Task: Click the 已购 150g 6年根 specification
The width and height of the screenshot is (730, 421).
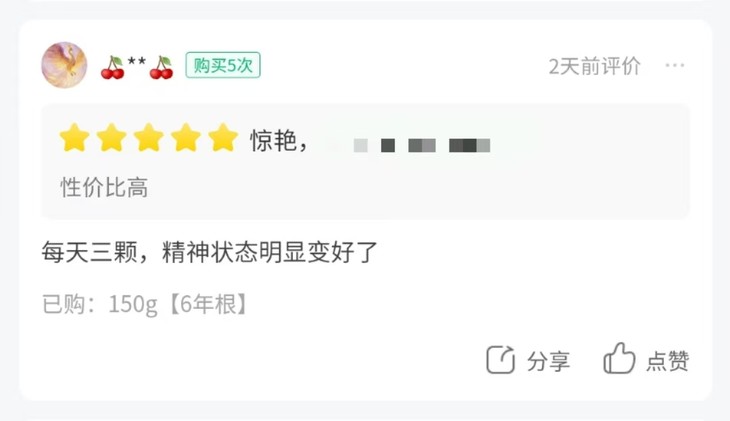Action: 144,305
